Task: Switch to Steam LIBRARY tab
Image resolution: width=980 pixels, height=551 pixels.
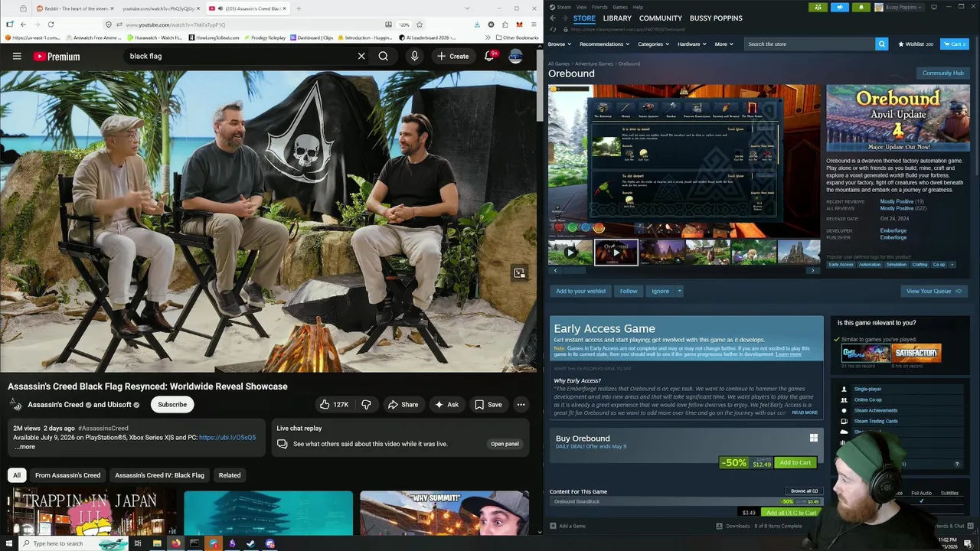Action: (x=617, y=18)
